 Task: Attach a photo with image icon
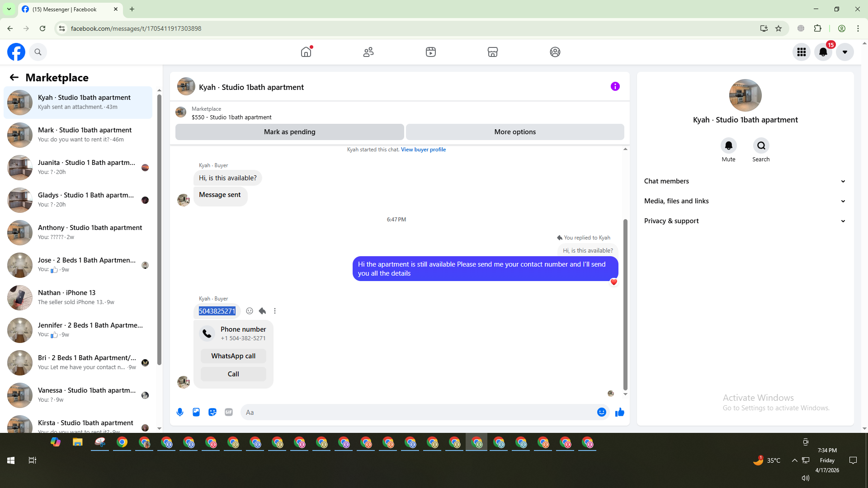pyautogui.click(x=196, y=412)
